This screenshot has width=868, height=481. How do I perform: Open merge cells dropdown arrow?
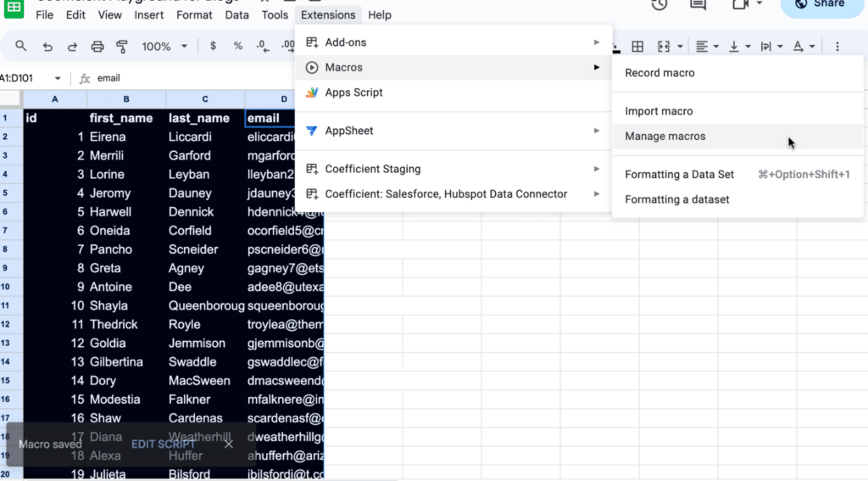coord(680,47)
